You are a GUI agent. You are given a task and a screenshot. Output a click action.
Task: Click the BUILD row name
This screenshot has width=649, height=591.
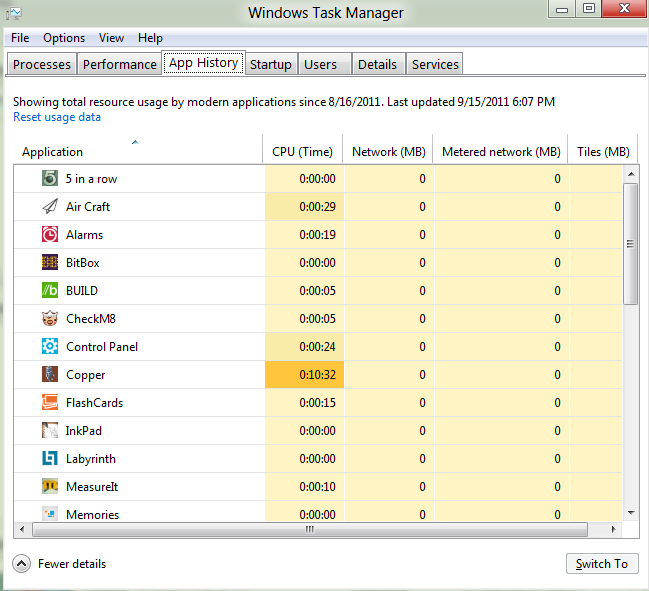(x=82, y=291)
